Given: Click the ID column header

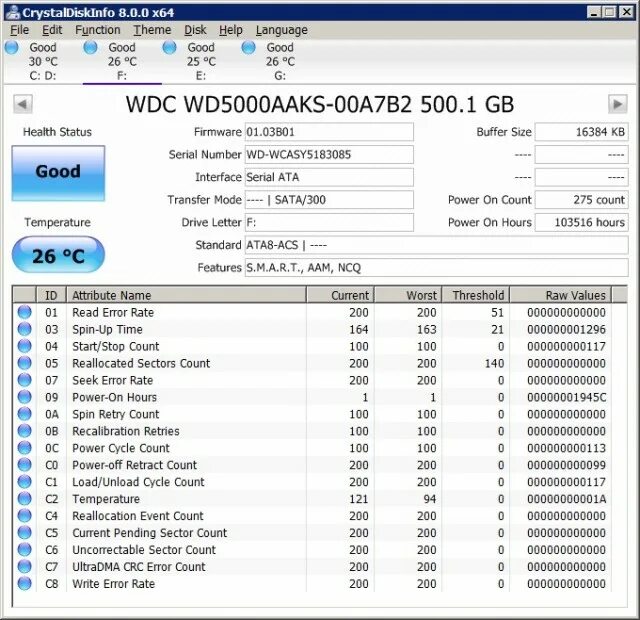Looking at the screenshot, I should click(51, 295).
